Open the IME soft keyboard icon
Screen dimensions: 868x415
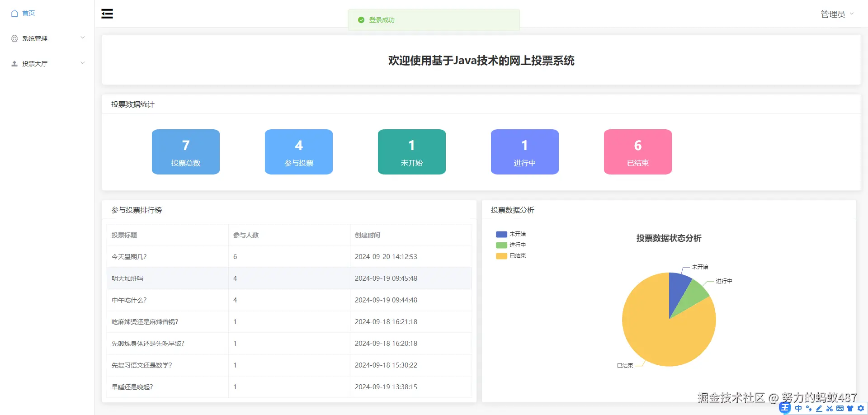click(840, 408)
